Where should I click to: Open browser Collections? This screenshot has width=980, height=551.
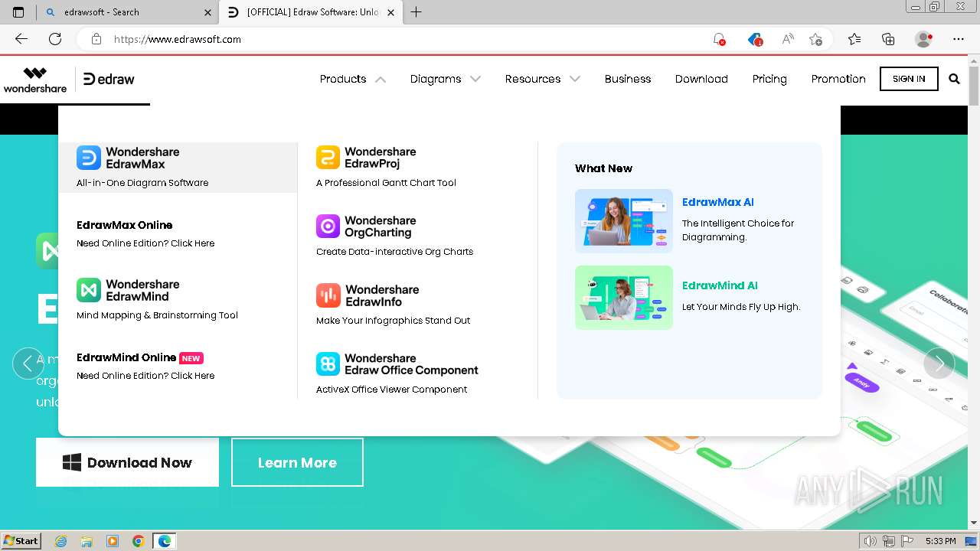pos(888,39)
